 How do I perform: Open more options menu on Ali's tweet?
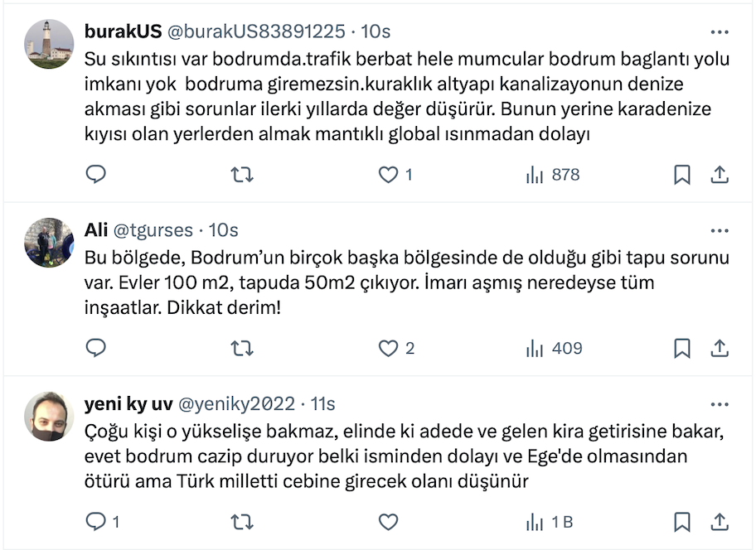point(719,229)
